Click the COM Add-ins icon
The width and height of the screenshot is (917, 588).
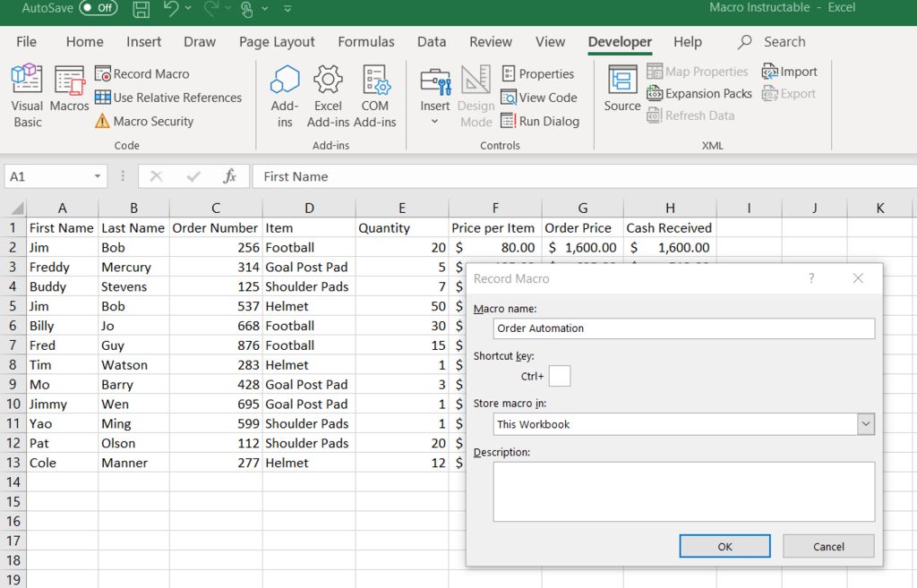click(375, 94)
